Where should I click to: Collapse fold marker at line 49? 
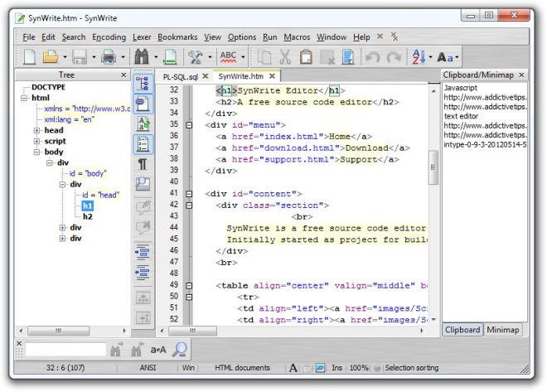tap(189, 286)
